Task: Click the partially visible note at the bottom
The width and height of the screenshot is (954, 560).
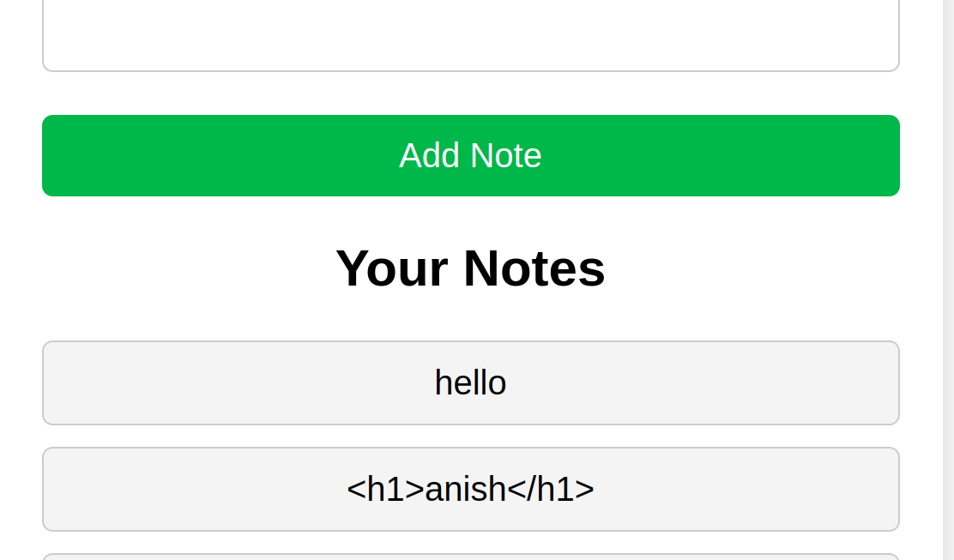Action: [470, 557]
